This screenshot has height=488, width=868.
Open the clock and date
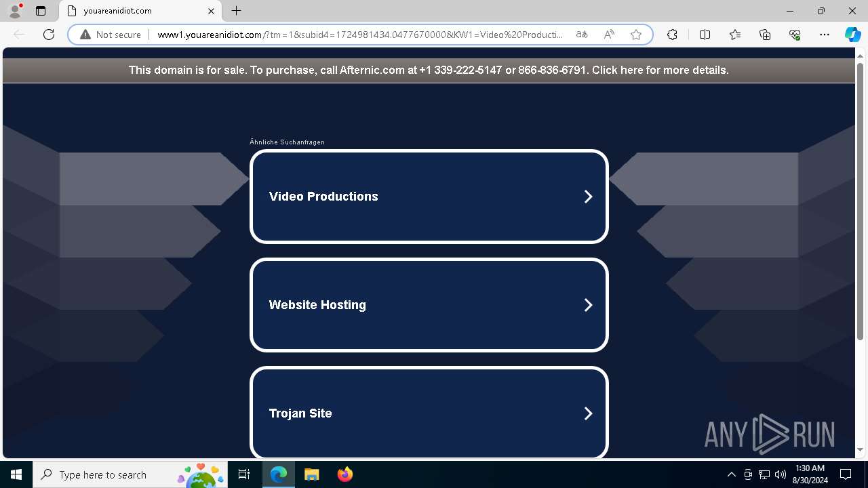(x=810, y=474)
